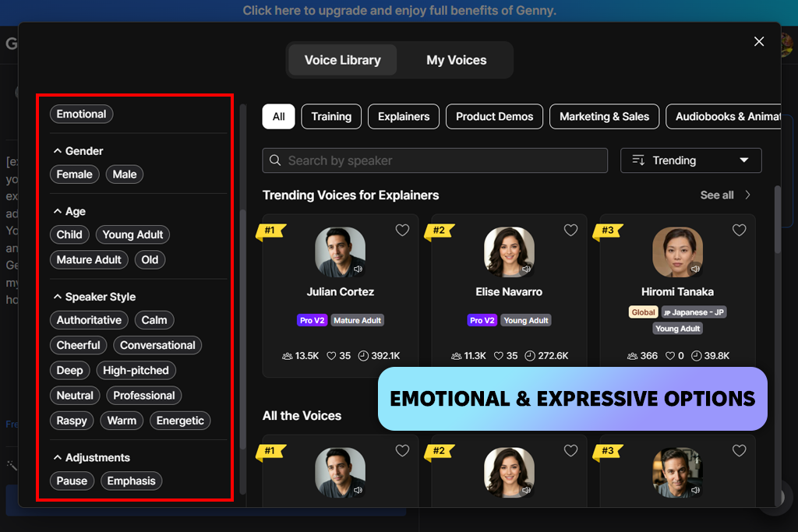Select the All category chip

(x=278, y=117)
